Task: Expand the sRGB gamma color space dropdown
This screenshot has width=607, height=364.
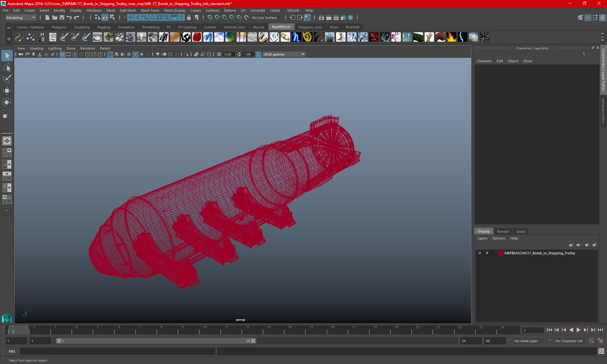Action: pyautogui.click(x=303, y=54)
